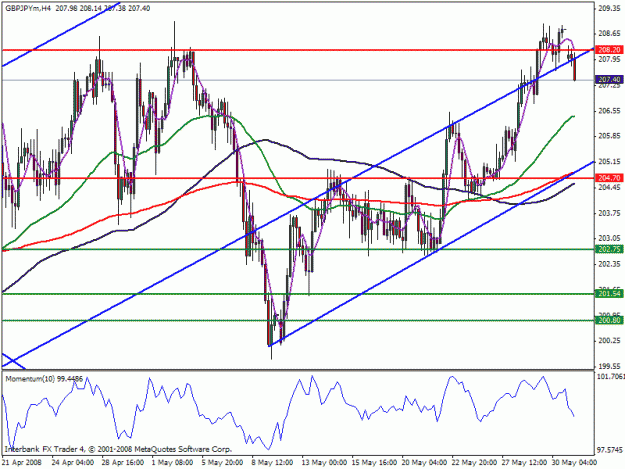The image size is (625, 469).
Task: Click the 24 Apr 04:00 time label
Action: click(x=73, y=463)
